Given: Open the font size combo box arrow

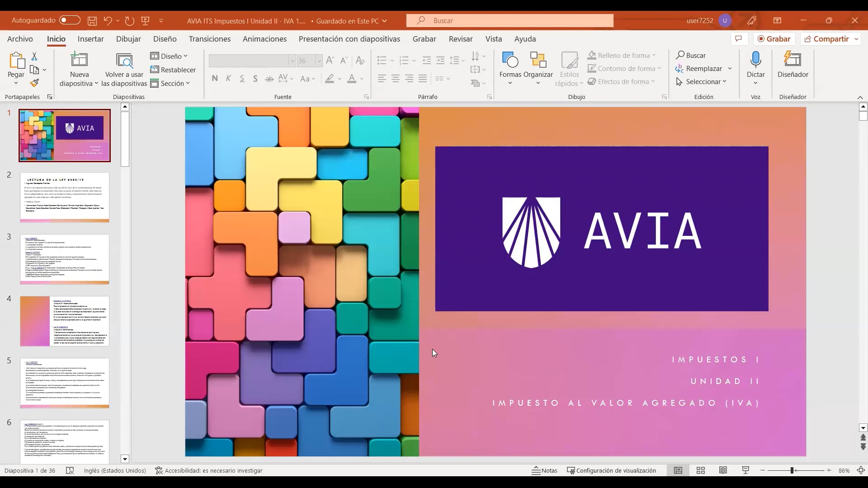Looking at the screenshot, I should tap(319, 61).
